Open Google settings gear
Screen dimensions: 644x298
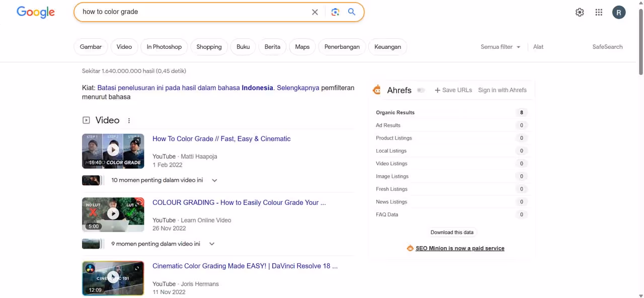pyautogui.click(x=580, y=13)
